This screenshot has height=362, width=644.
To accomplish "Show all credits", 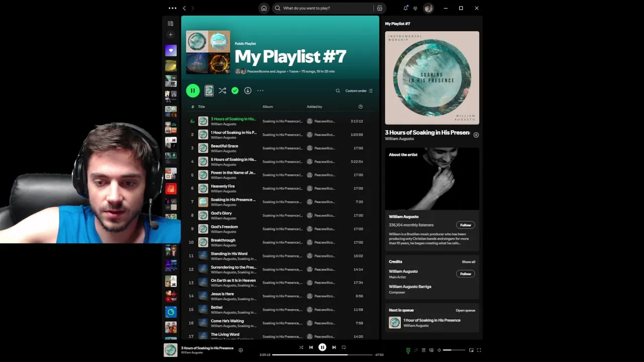I will tap(468, 262).
